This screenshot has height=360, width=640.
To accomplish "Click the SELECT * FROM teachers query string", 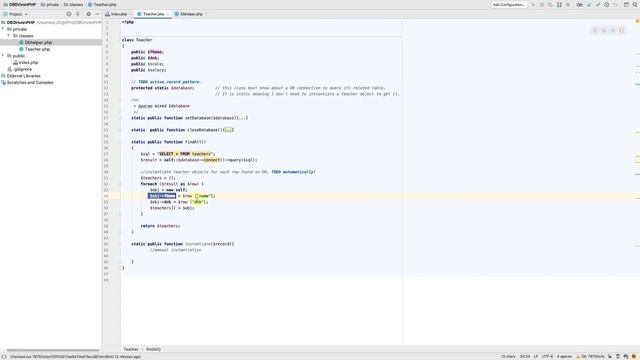I will [x=185, y=154].
